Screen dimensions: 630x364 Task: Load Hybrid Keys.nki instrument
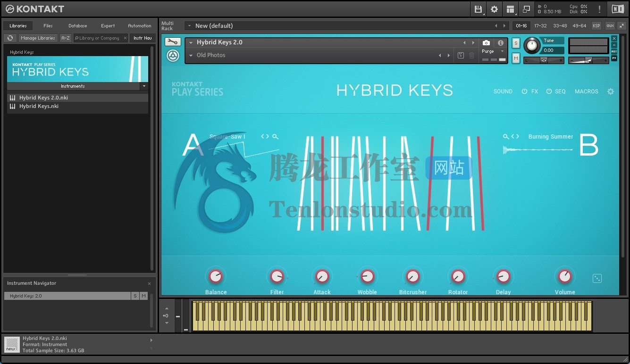tap(77, 106)
